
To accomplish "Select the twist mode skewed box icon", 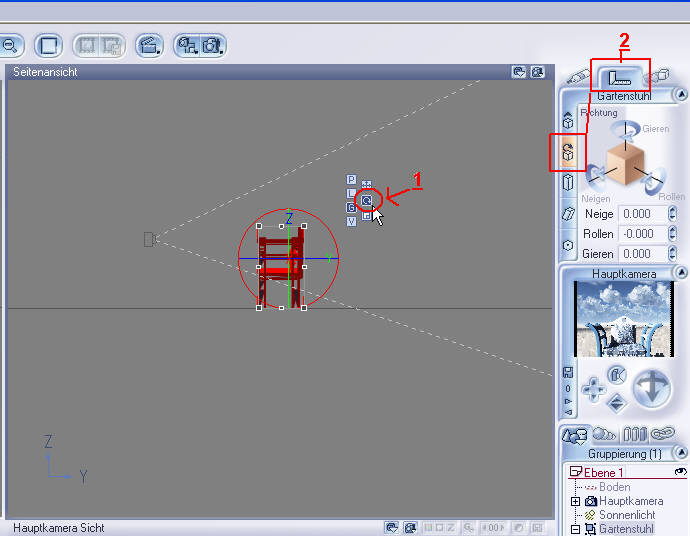I will coord(568,214).
